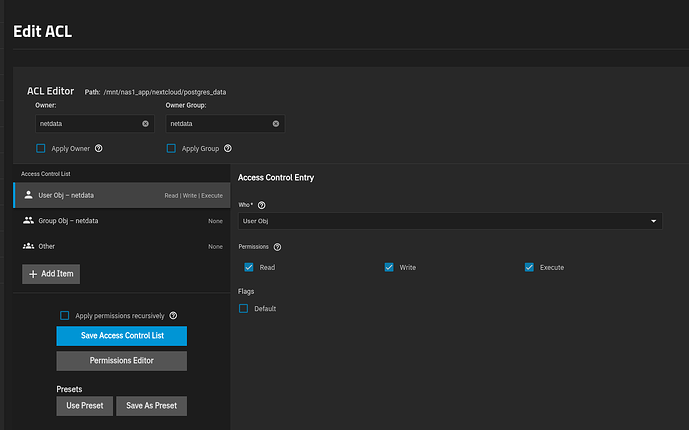The width and height of the screenshot is (689, 430).
Task: Enable the Apply Group checkbox
Action: click(x=171, y=148)
